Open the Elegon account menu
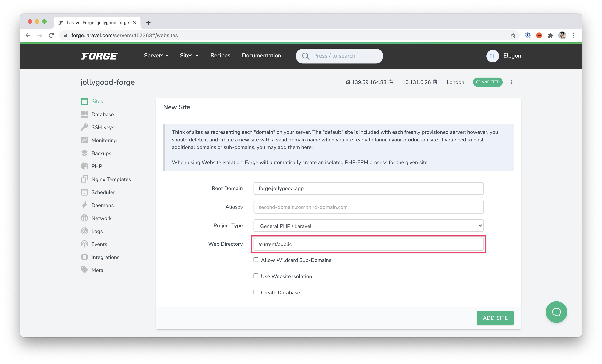The image size is (602, 364). coord(512,56)
